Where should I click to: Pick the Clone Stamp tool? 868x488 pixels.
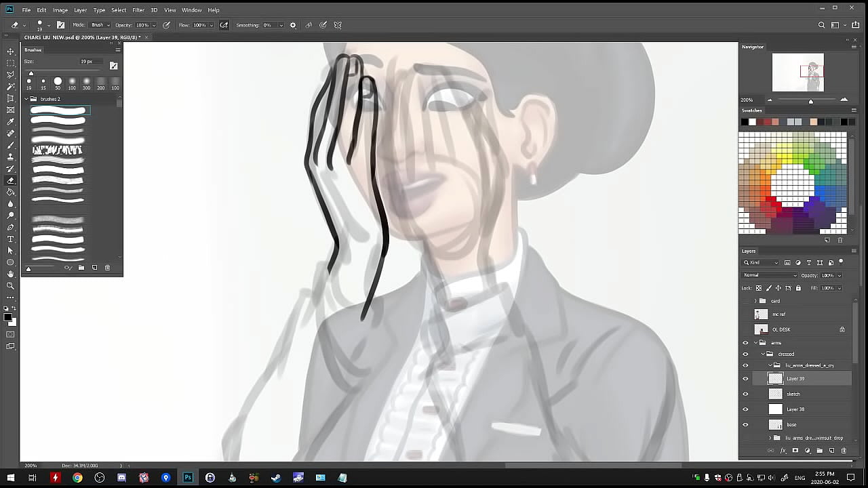[10, 157]
